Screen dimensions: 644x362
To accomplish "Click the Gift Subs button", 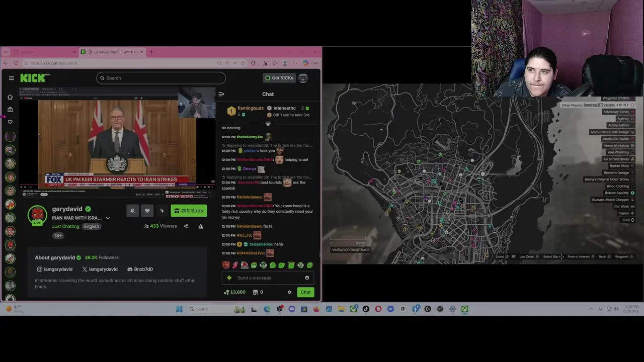I will pyautogui.click(x=189, y=211).
